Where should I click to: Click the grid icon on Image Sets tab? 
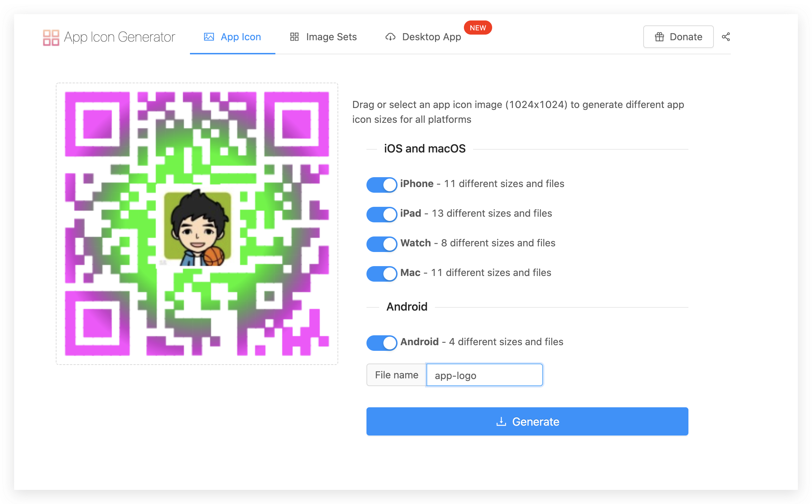(294, 37)
